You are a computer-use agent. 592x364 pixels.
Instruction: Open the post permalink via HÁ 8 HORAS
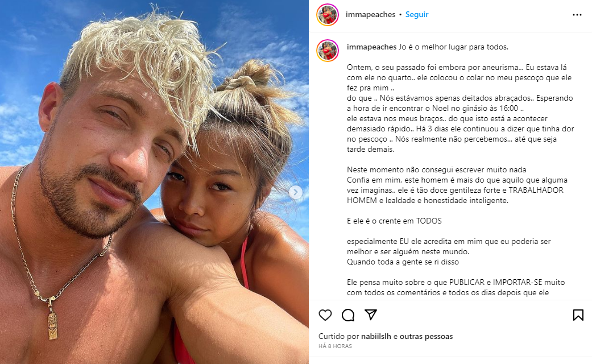335,346
